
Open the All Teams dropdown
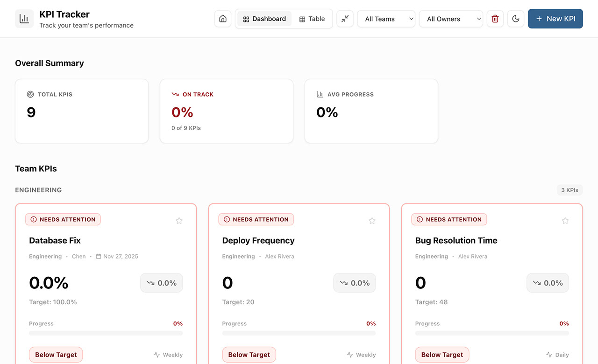(386, 19)
